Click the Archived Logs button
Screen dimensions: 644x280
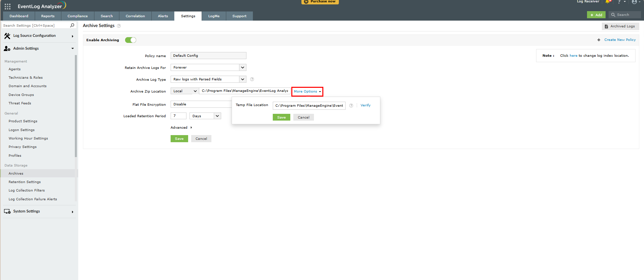tap(620, 26)
